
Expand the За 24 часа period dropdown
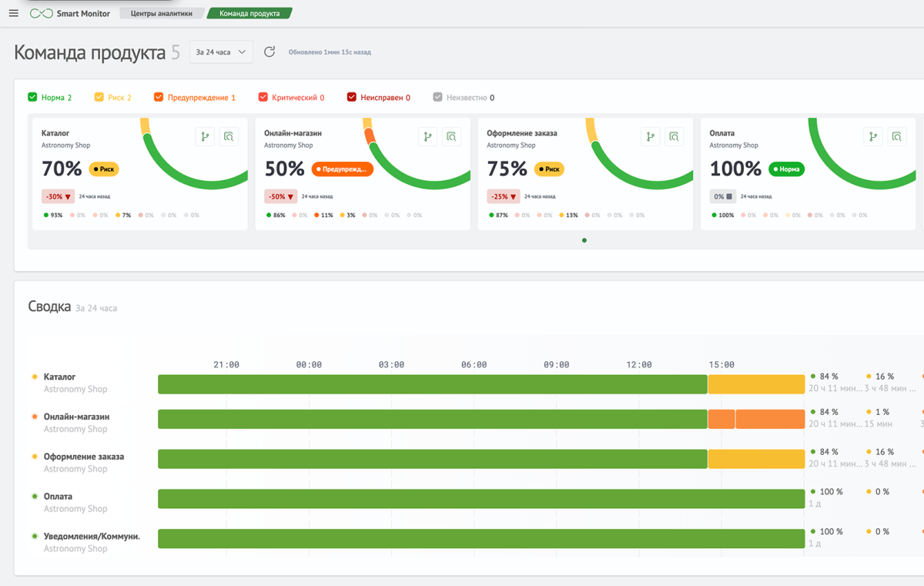[x=221, y=52]
